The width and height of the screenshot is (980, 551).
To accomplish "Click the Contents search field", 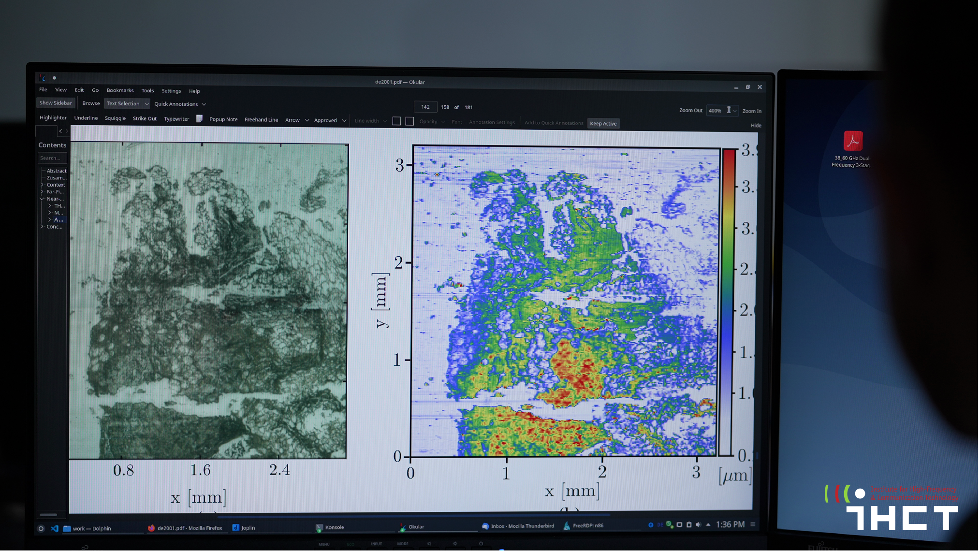I will click(52, 158).
